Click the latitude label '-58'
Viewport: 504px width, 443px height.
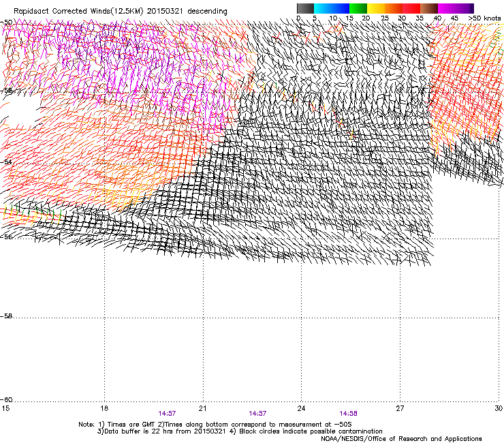click(x=6, y=316)
